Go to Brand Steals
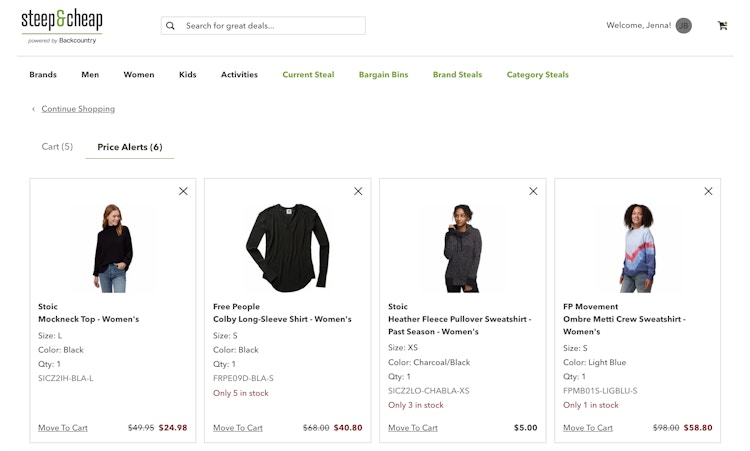Viewport: 750px width, 451px height. click(x=457, y=75)
